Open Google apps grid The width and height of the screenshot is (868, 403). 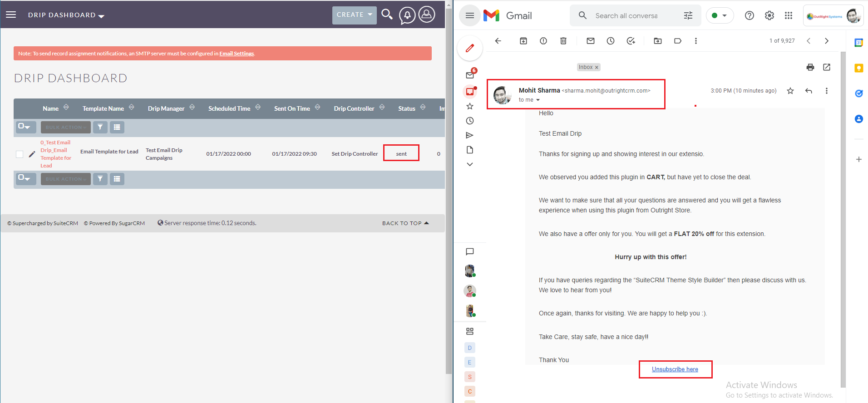(789, 15)
